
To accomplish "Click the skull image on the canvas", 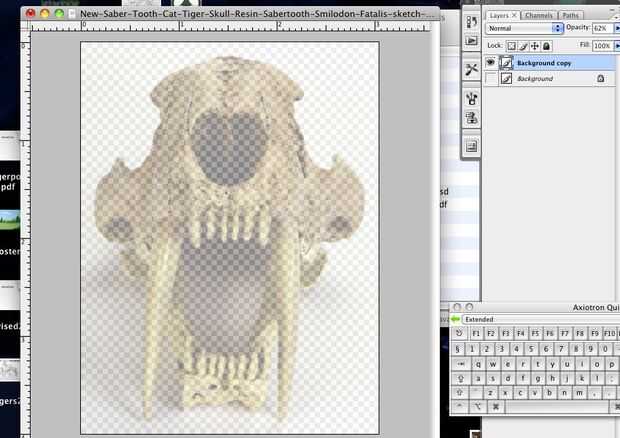I will tap(229, 237).
